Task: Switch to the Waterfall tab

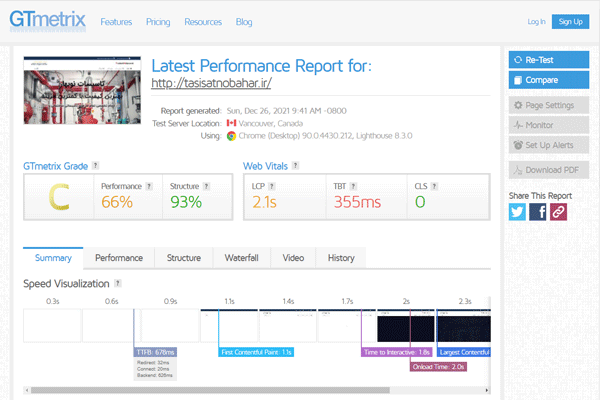Action: pos(242,258)
